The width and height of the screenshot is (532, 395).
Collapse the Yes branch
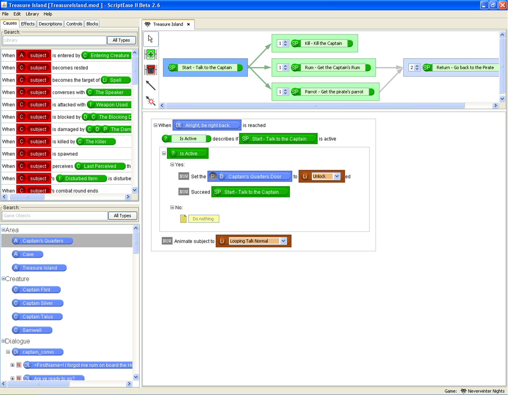pos(172,164)
